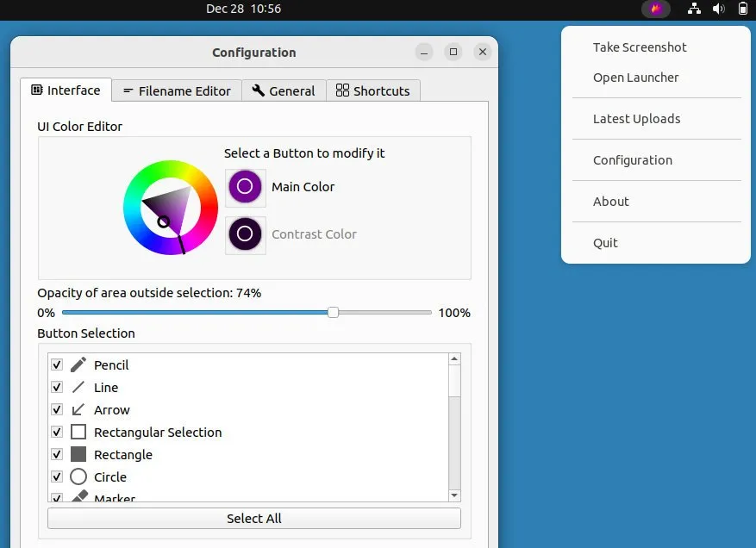Click the grid icon on Shortcuts tab
The width and height of the screenshot is (756, 548).
(x=342, y=90)
